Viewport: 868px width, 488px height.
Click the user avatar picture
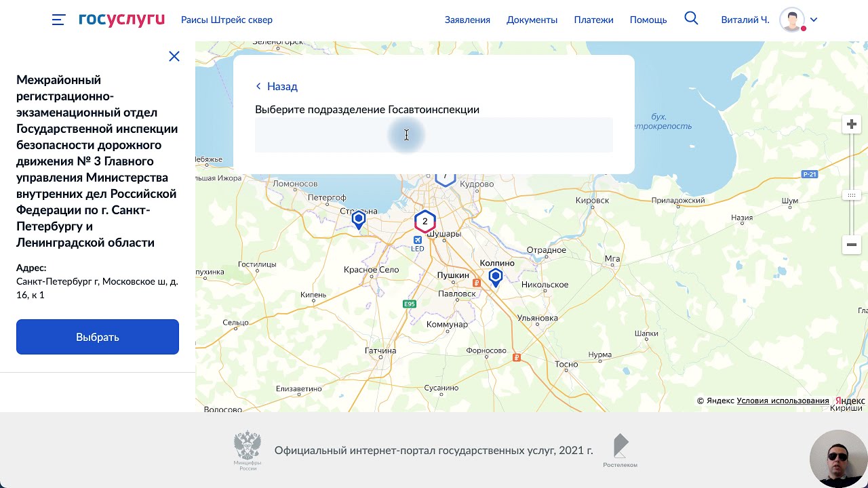pyautogui.click(x=792, y=20)
